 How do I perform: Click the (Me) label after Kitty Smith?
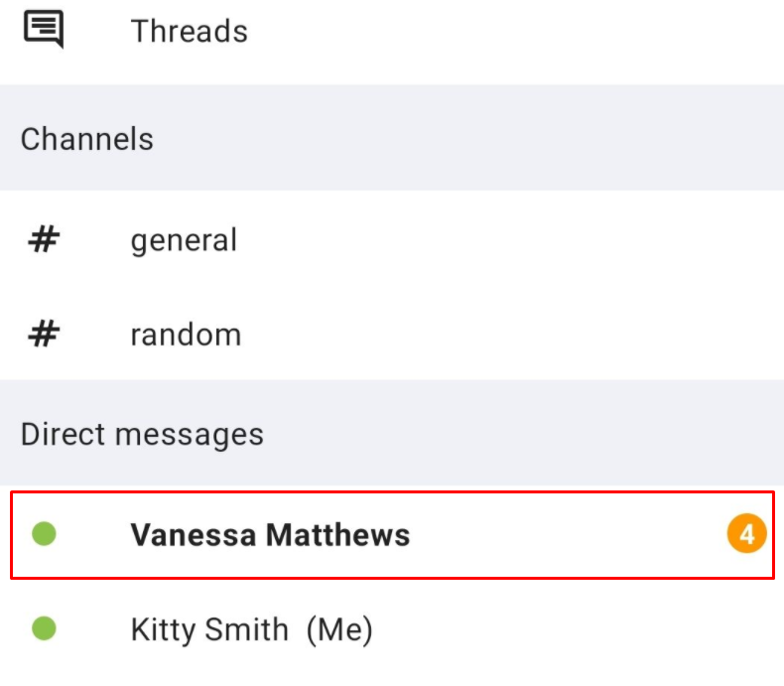pyautogui.click(x=339, y=629)
